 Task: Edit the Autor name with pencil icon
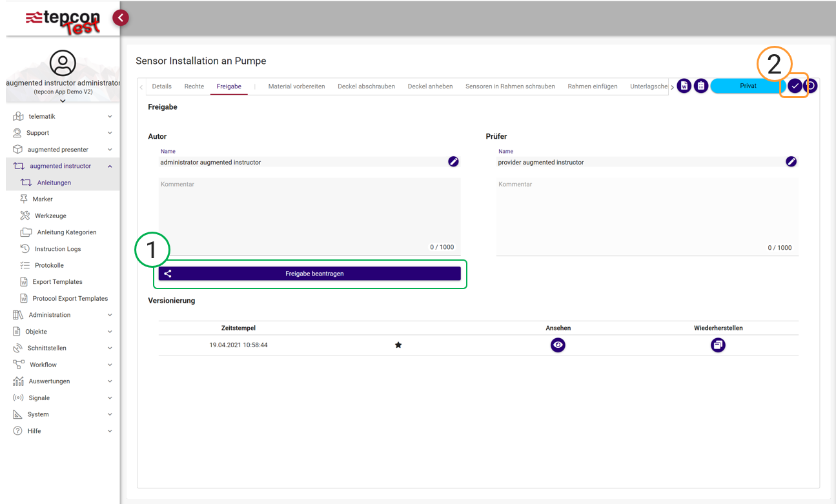pyautogui.click(x=453, y=161)
